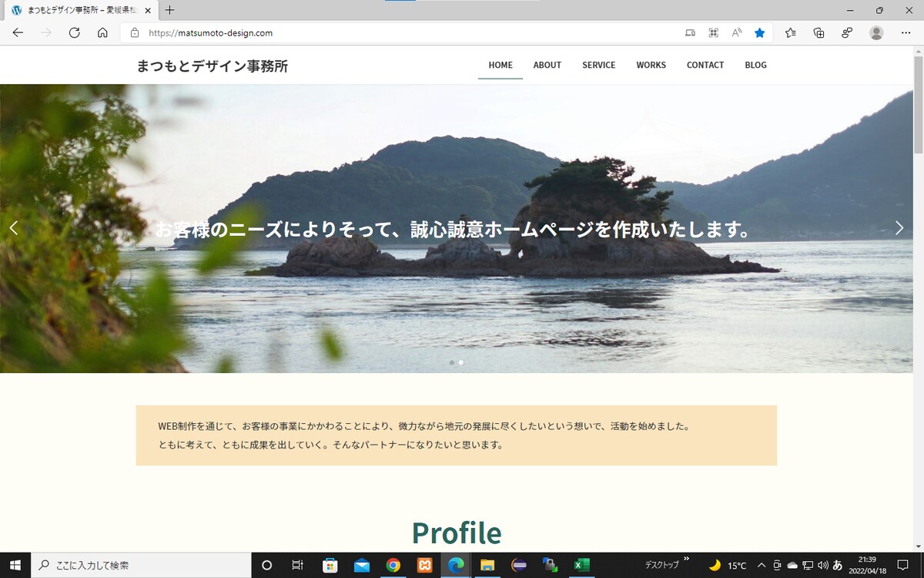
Task: Launch Google Chrome from taskbar
Action: pos(393,565)
